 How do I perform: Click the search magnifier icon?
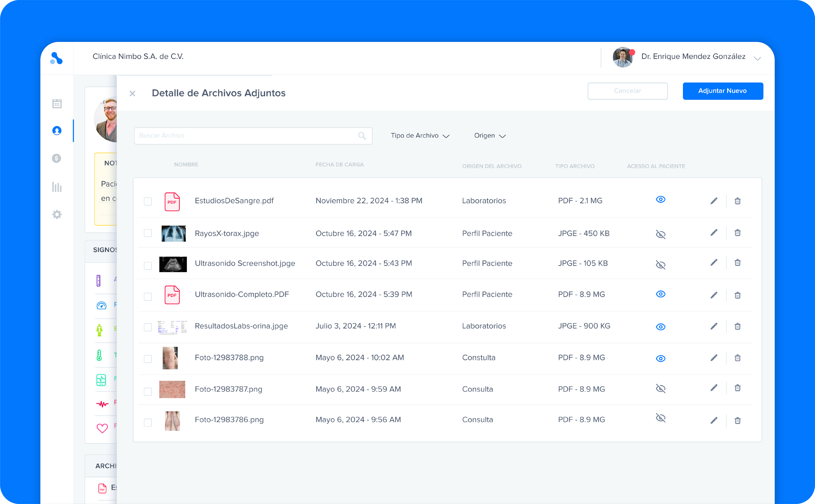pos(362,136)
